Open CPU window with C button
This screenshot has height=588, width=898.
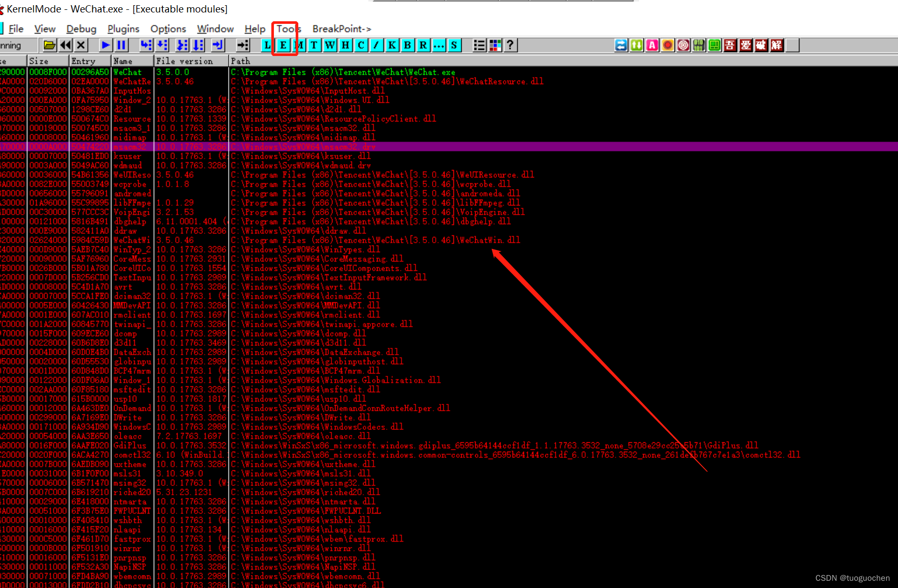tap(361, 45)
